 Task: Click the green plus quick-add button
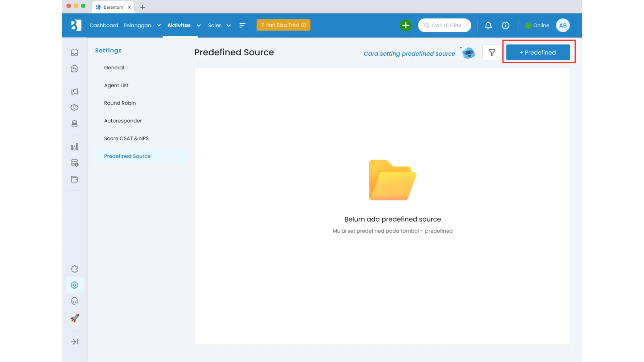tap(406, 25)
